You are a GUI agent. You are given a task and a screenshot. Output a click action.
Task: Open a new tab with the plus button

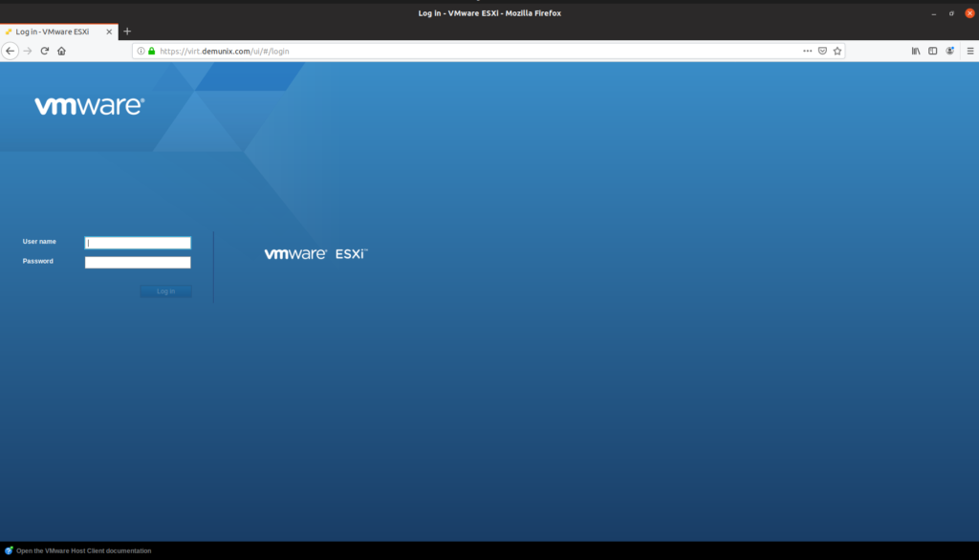[127, 32]
